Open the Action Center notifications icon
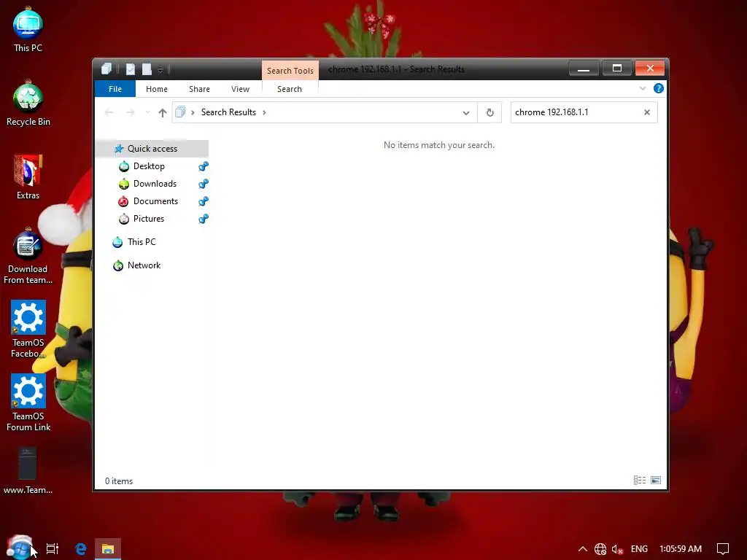The width and height of the screenshot is (747, 560). pyautogui.click(x=723, y=549)
